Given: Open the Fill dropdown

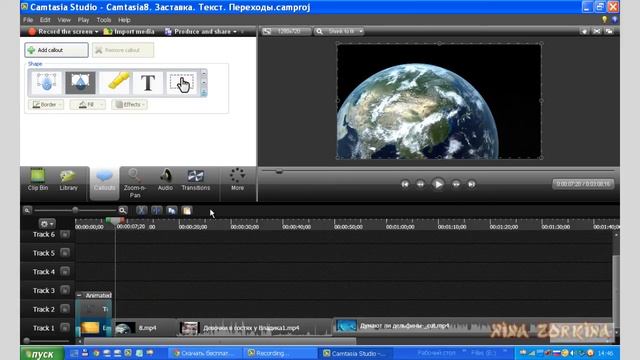Looking at the screenshot, I should (87, 105).
